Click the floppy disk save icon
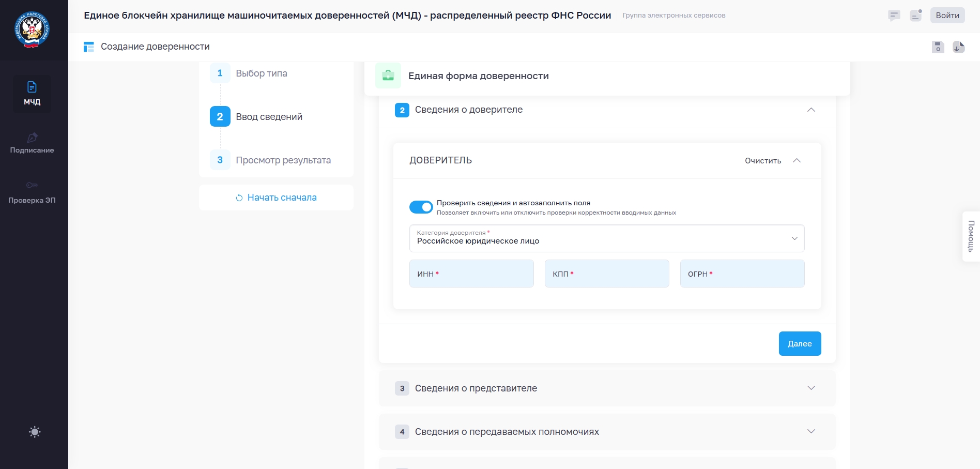Image resolution: width=980 pixels, height=469 pixels. coord(938,47)
